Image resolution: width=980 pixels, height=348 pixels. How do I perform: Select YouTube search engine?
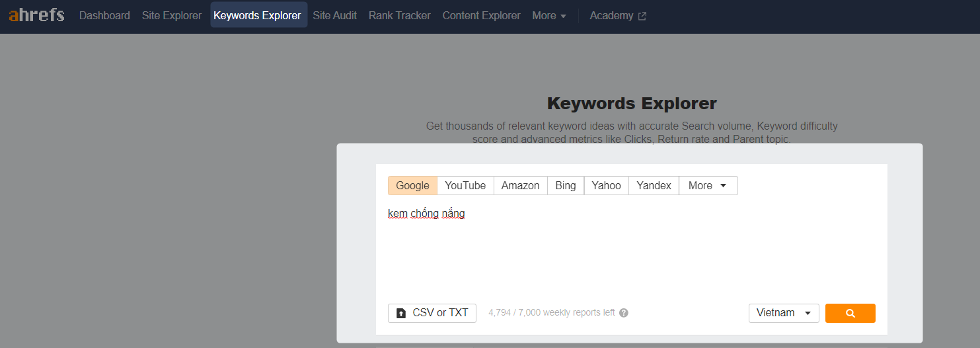click(x=465, y=186)
